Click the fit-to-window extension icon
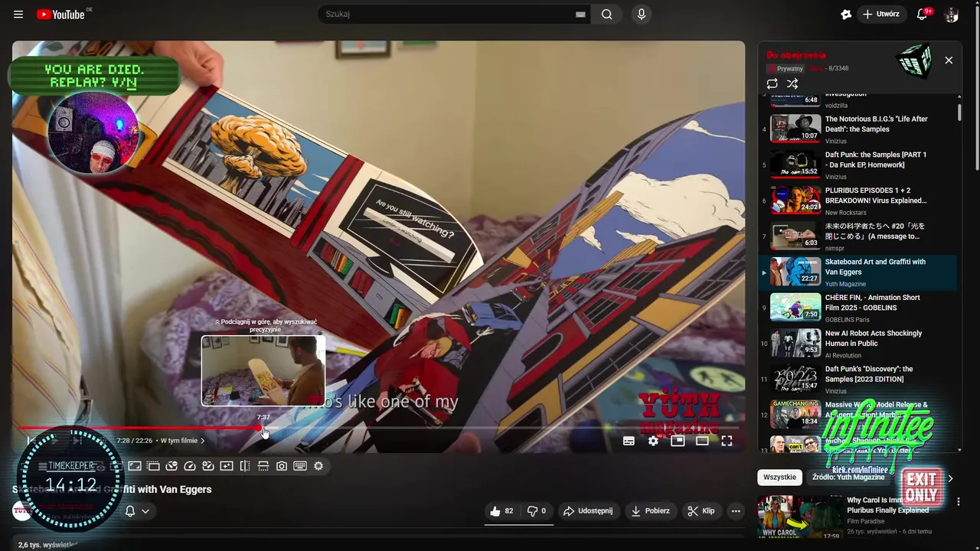Viewport: 980px width, 551px height. pyautogui.click(x=135, y=466)
